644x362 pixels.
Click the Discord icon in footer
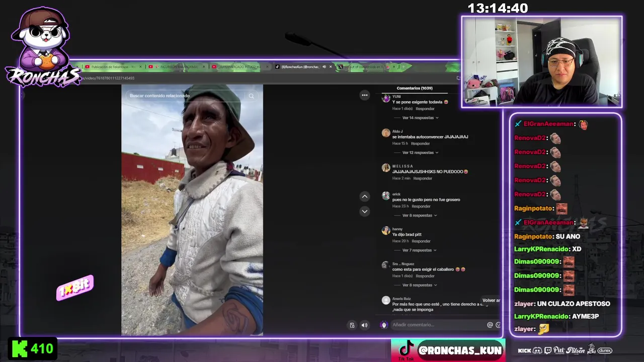pos(537,350)
